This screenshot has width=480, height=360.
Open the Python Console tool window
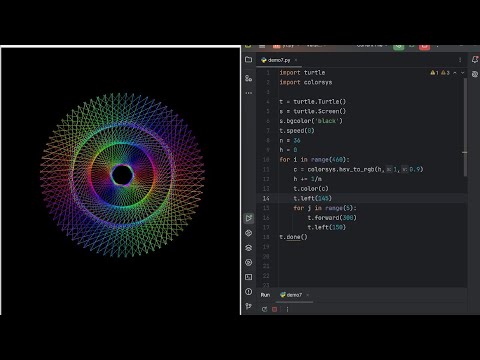(x=249, y=262)
